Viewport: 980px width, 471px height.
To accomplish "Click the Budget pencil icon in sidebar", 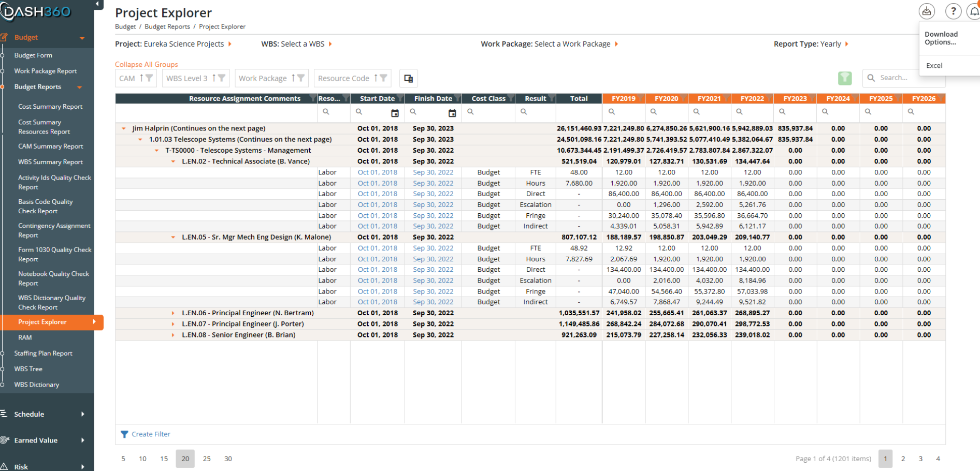I will [x=5, y=37].
